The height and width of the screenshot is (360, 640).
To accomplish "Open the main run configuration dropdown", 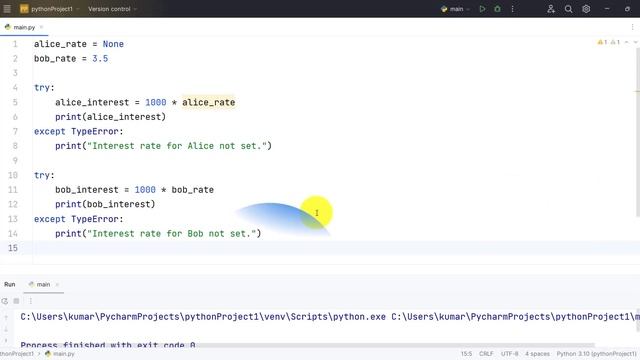I will coord(456,9).
